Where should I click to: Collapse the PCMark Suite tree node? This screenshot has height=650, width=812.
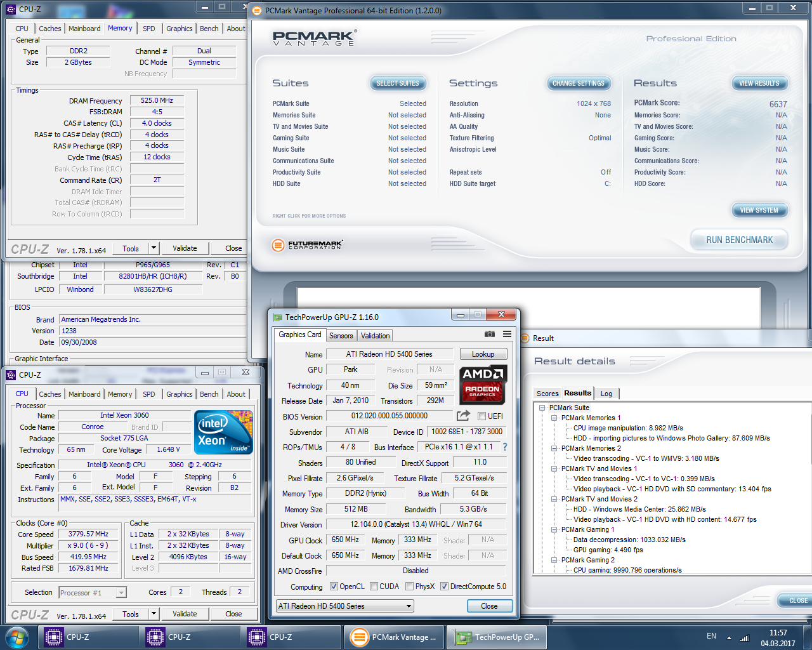tap(542, 408)
